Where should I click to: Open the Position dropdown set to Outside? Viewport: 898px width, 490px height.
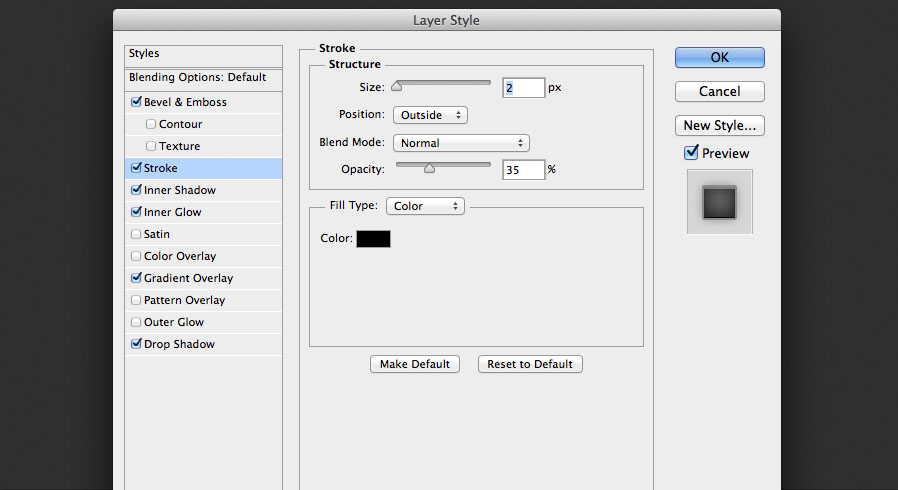pos(430,115)
